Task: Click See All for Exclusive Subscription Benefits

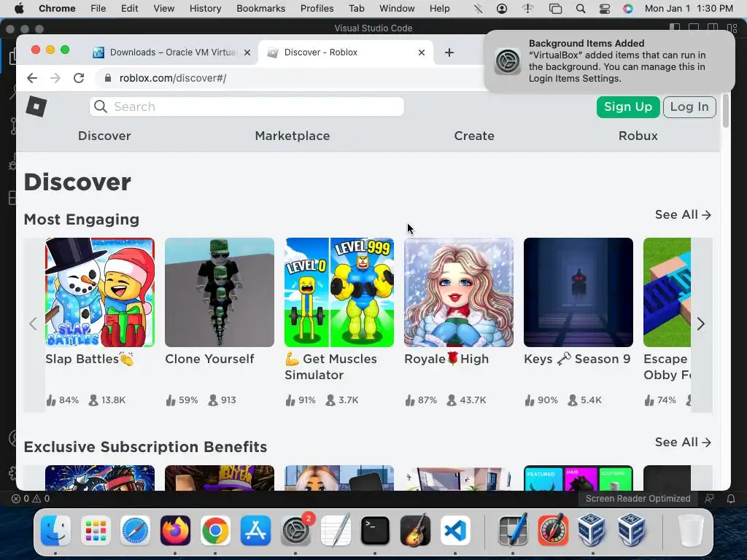Action: [683, 443]
